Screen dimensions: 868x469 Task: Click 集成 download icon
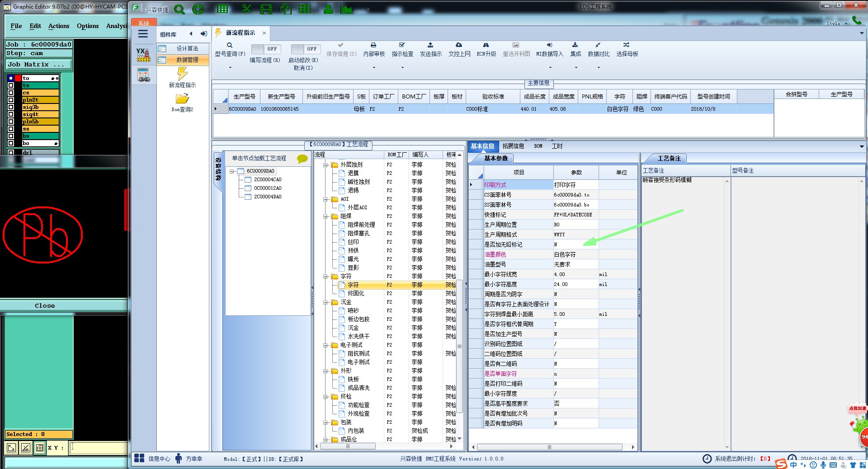pyautogui.click(x=575, y=45)
